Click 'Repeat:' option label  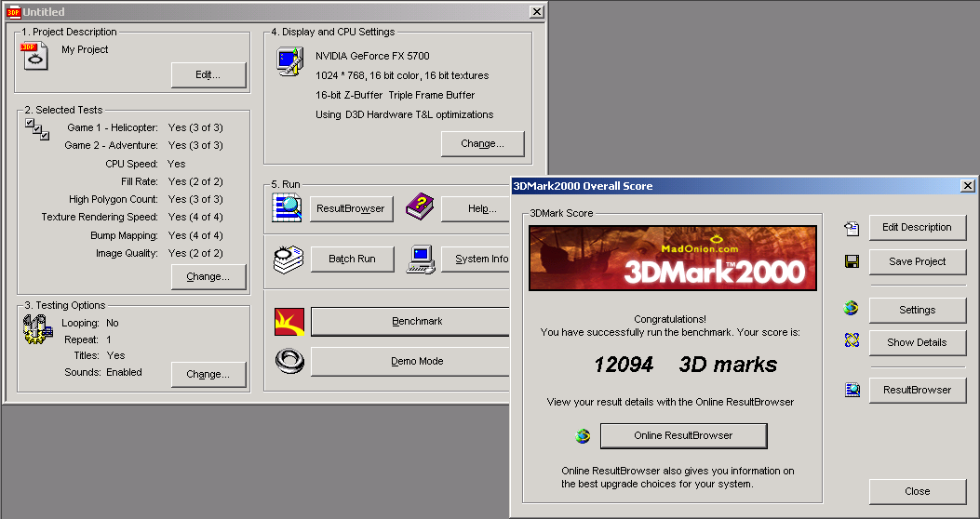81,339
